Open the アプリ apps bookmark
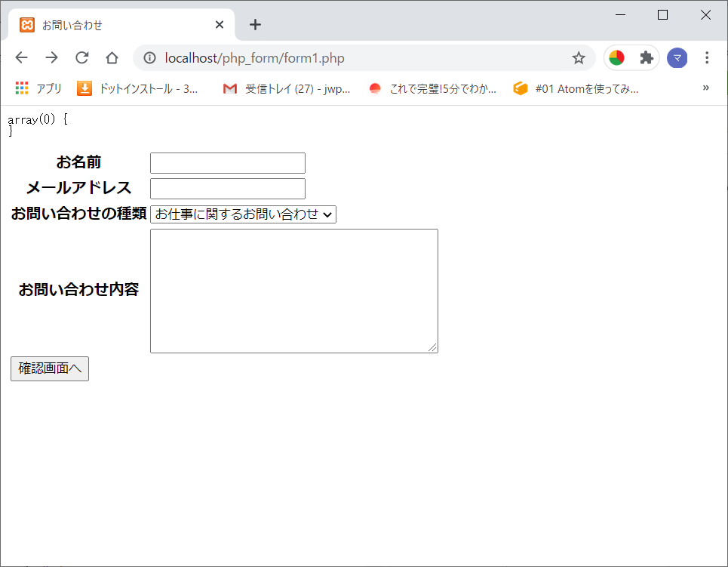Viewport: 728px width, 567px height. click(38, 88)
